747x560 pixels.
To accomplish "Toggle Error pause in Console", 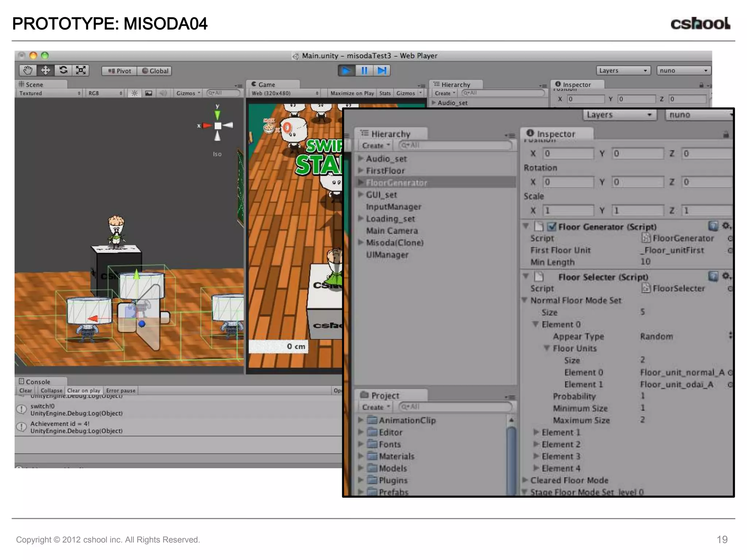I will (x=121, y=390).
